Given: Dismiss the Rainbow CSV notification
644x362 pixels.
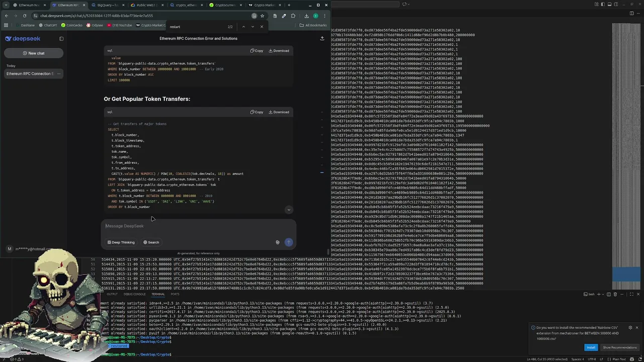Looking at the screenshot, I should tap(637, 328).
